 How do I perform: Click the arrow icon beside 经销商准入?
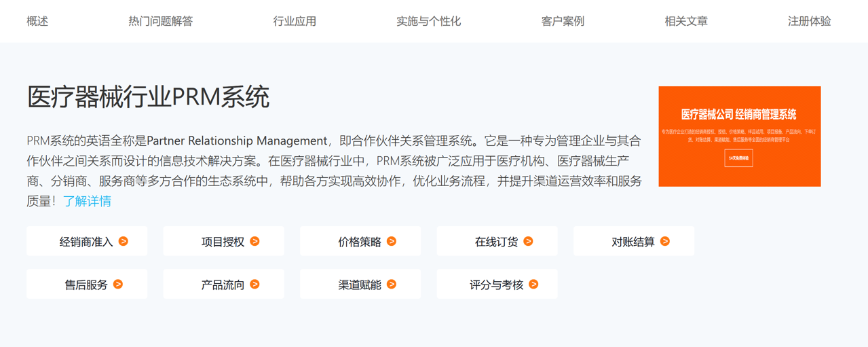click(124, 241)
